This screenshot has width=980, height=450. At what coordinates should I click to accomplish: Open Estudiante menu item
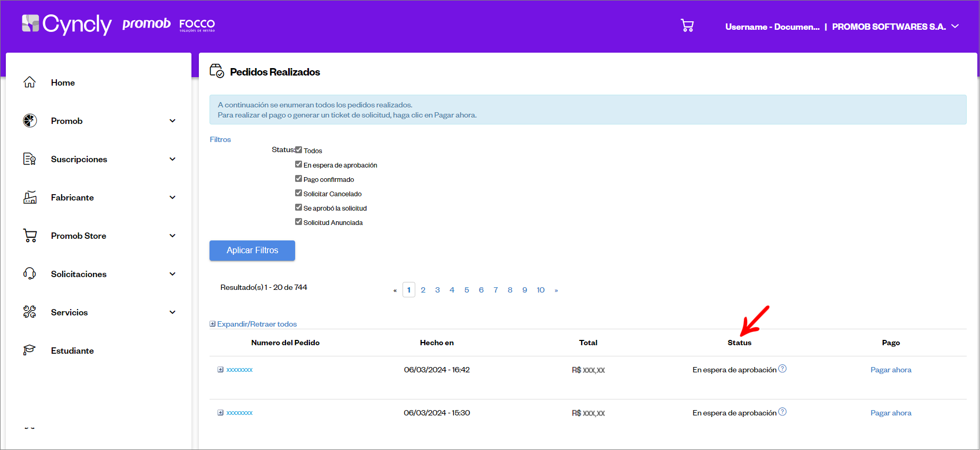pyautogui.click(x=72, y=351)
